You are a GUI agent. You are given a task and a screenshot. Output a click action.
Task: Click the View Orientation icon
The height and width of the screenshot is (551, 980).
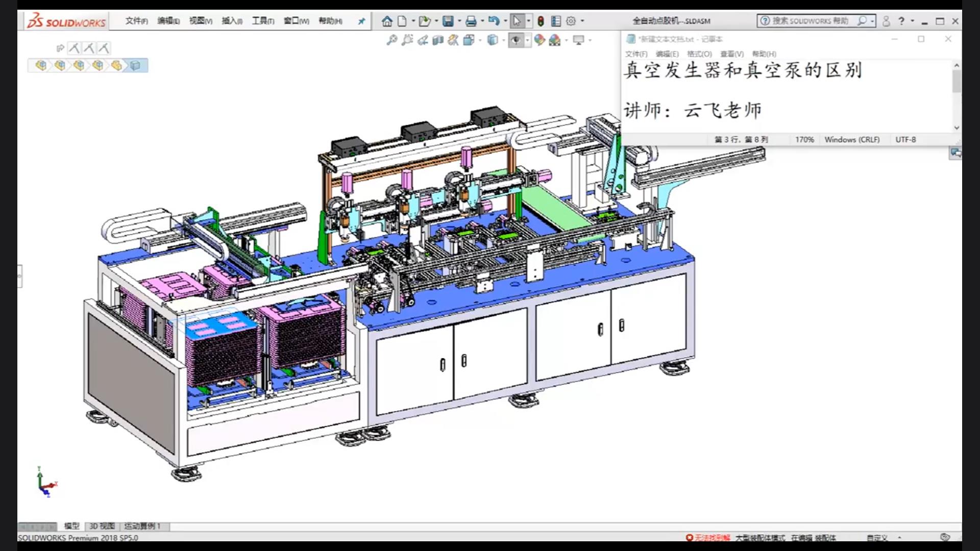468,40
